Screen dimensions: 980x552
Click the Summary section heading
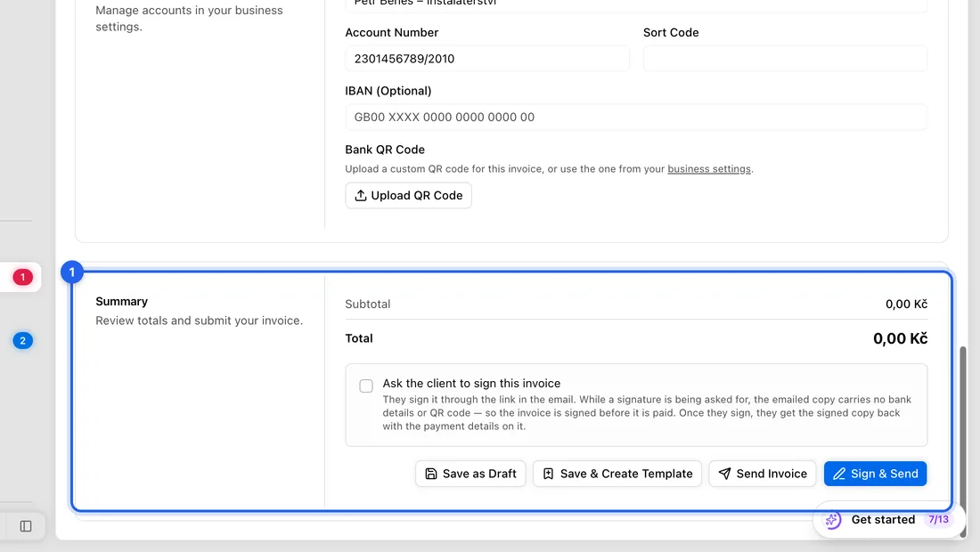coord(122,302)
